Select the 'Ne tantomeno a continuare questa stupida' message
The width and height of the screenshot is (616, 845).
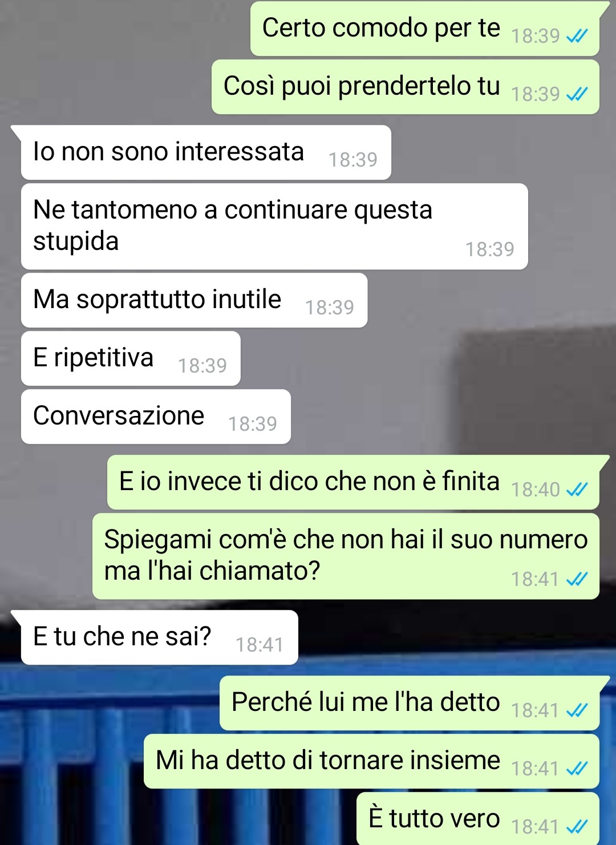(x=274, y=227)
